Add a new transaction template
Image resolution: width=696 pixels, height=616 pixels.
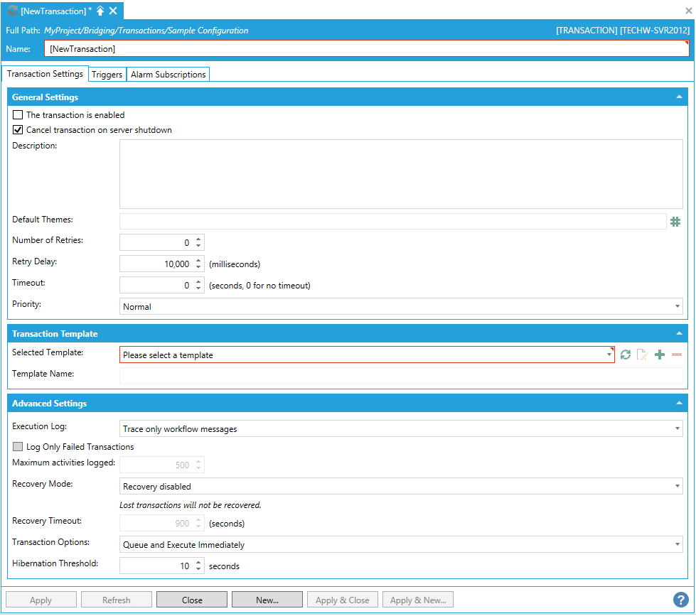click(660, 355)
